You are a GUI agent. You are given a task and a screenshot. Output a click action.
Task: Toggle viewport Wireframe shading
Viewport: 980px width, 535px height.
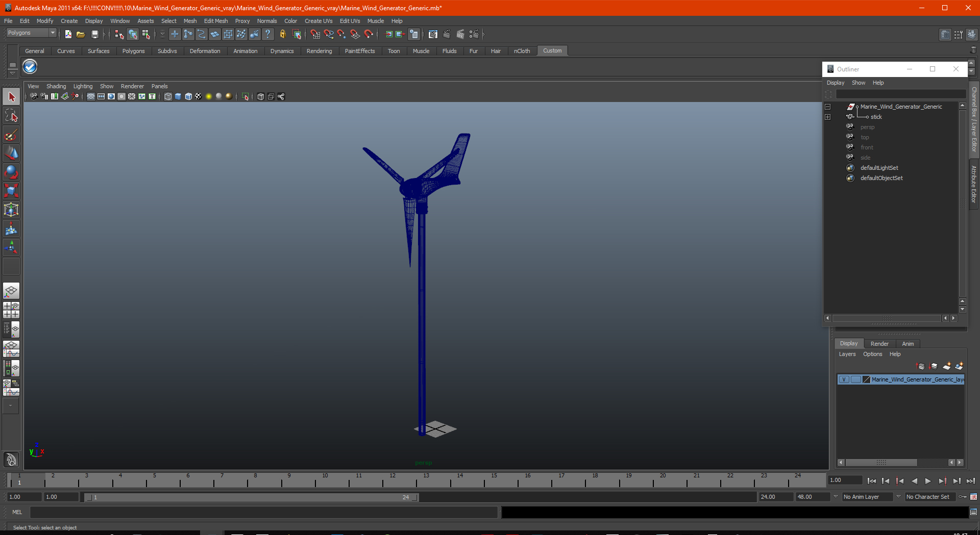(x=168, y=96)
